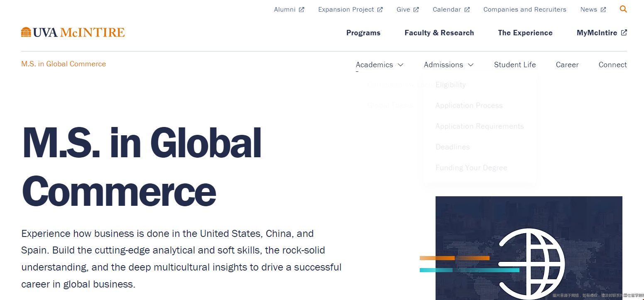
Task: Open the Give link
Action: click(403, 10)
